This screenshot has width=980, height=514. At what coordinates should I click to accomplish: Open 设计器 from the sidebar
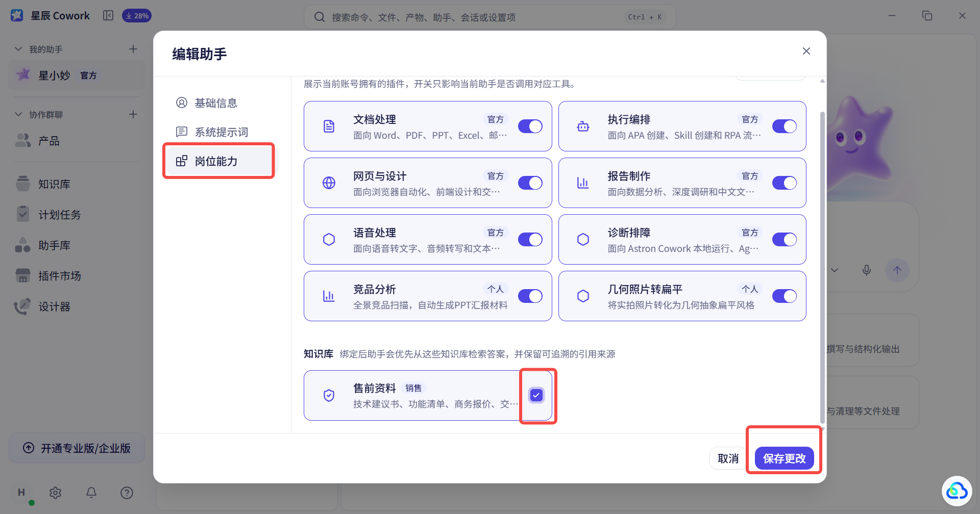click(77, 306)
